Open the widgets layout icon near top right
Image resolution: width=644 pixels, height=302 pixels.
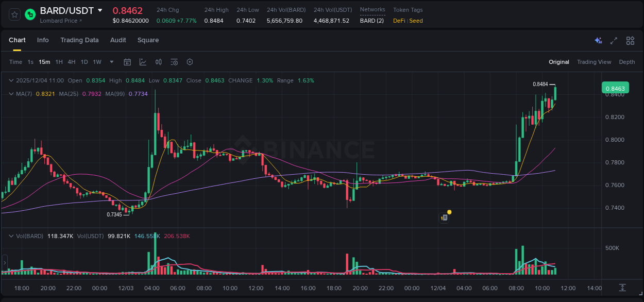630,40
